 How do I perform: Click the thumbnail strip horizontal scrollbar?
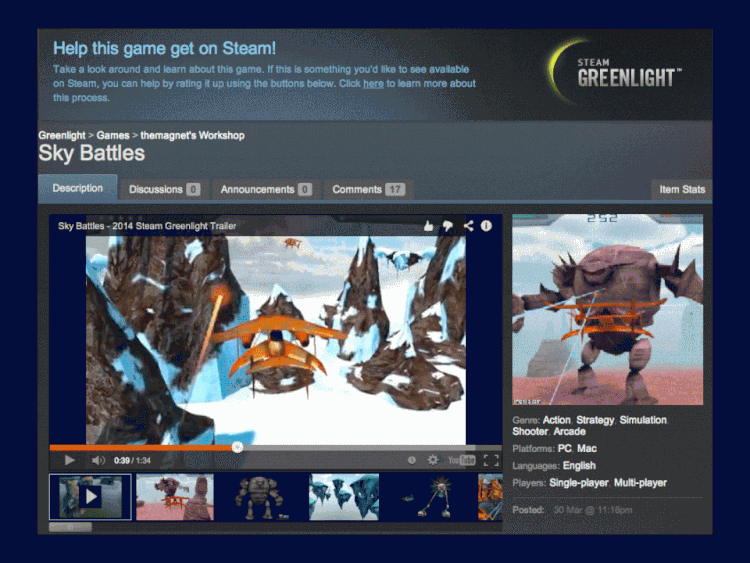coord(70,527)
